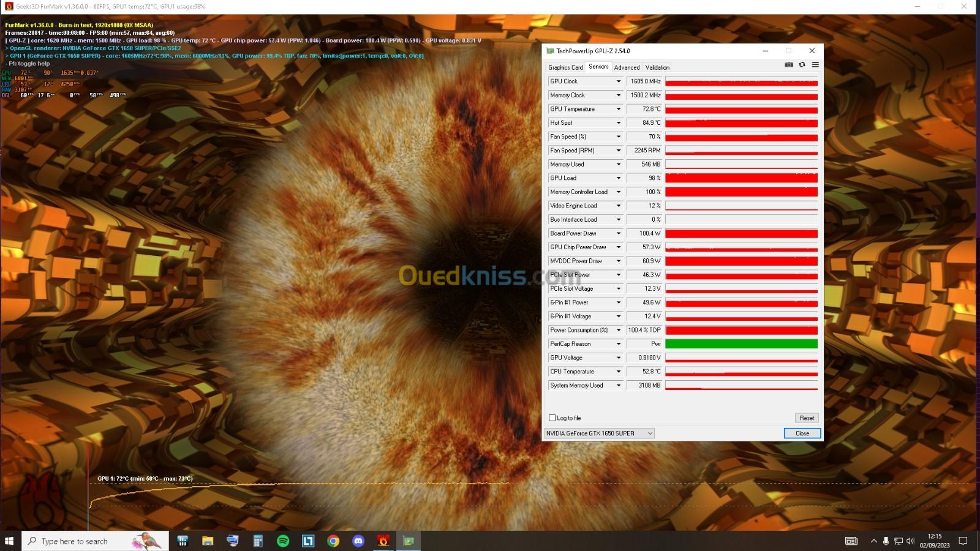Switch to GPU-Z in the taskbar

click(409, 541)
